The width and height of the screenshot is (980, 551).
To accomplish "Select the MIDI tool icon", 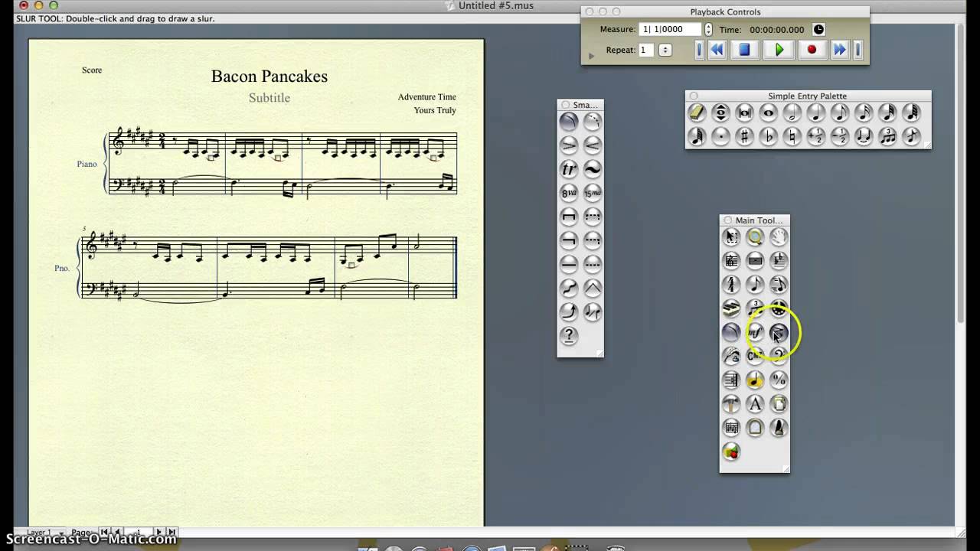I will point(779,308).
